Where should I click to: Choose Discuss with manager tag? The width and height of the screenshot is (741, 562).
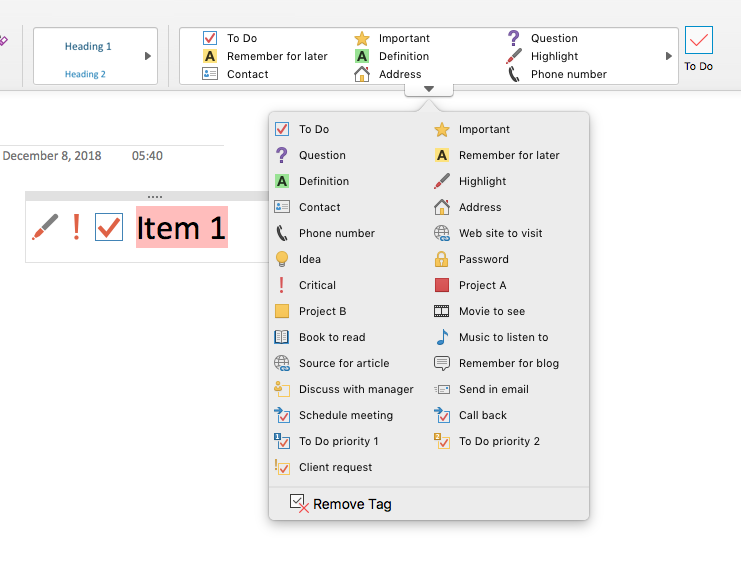pos(344,389)
